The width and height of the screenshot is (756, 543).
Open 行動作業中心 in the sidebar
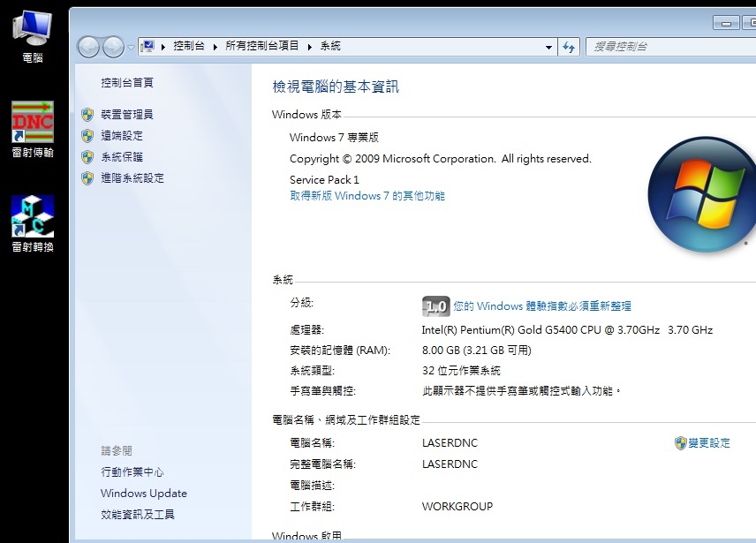tap(132, 472)
